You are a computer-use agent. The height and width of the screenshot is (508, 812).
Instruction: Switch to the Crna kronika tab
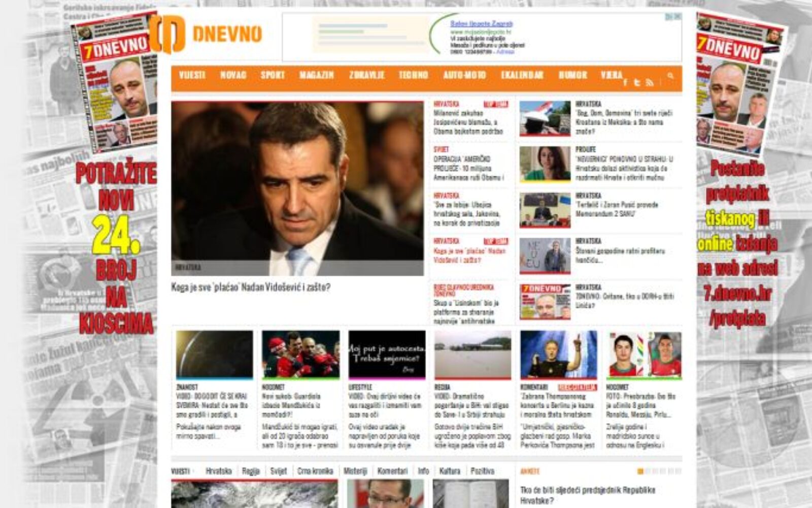click(x=315, y=471)
